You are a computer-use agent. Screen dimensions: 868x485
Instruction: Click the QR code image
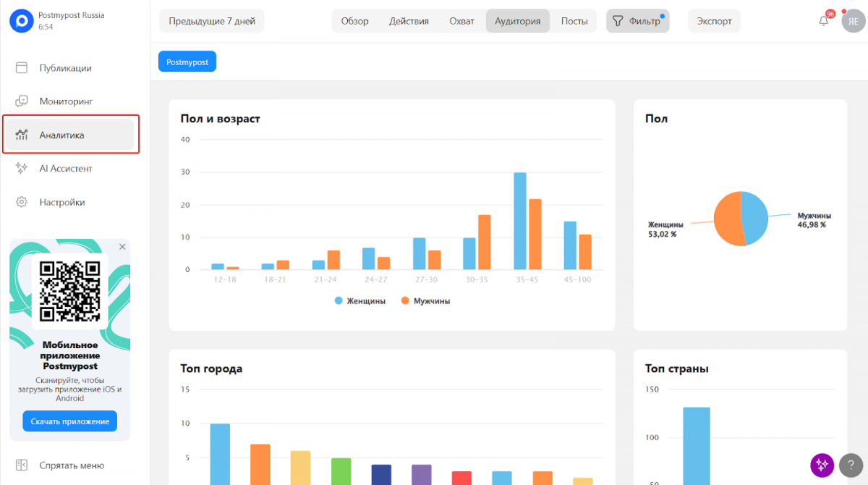point(70,291)
